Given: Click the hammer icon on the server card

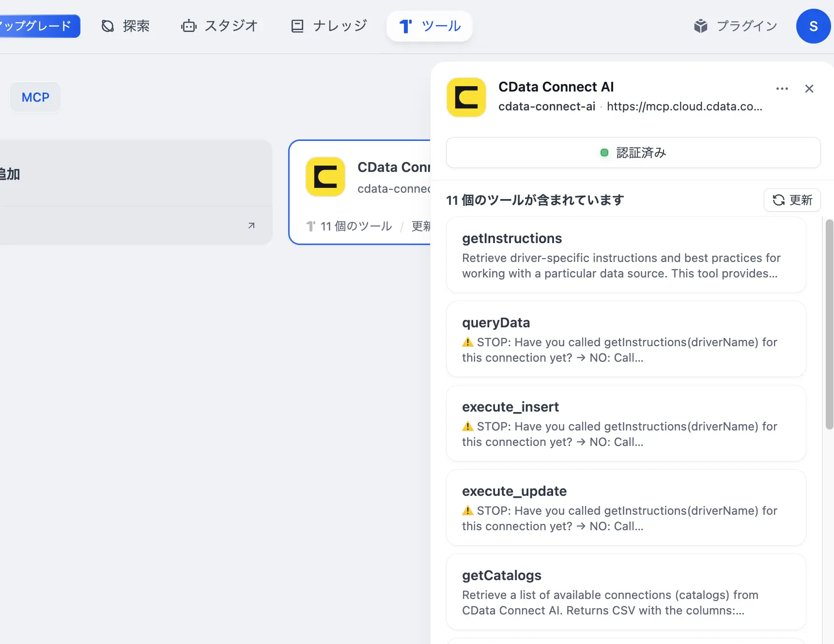Looking at the screenshot, I should click(311, 226).
